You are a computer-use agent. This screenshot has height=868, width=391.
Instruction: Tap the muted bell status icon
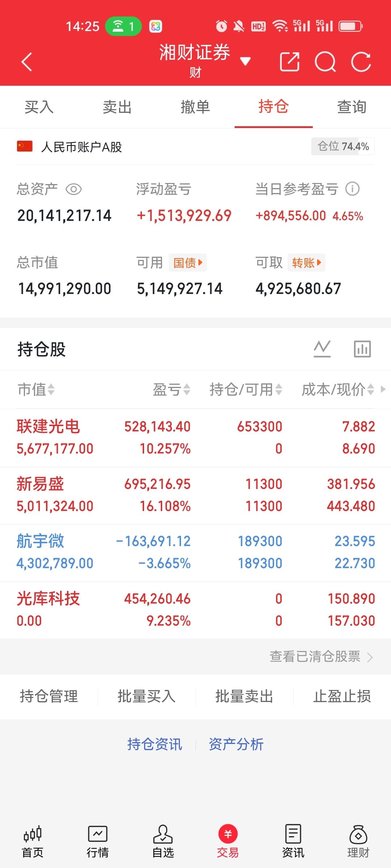tap(239, 26)
